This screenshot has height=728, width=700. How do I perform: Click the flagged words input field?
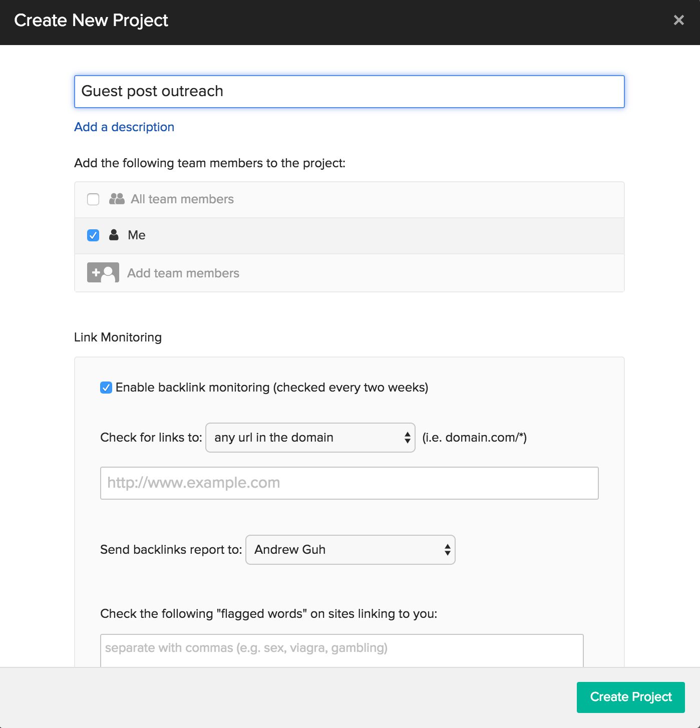click(341, 649)
